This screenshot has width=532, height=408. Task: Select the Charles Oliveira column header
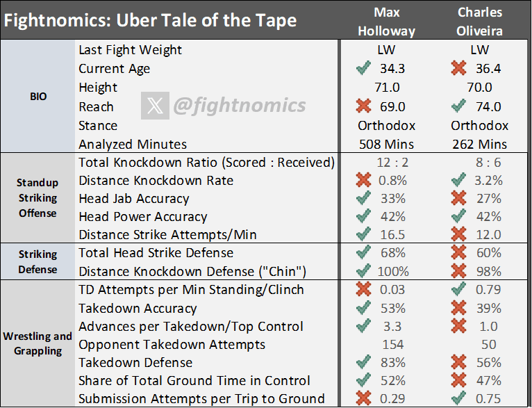(x=480, y=22)
